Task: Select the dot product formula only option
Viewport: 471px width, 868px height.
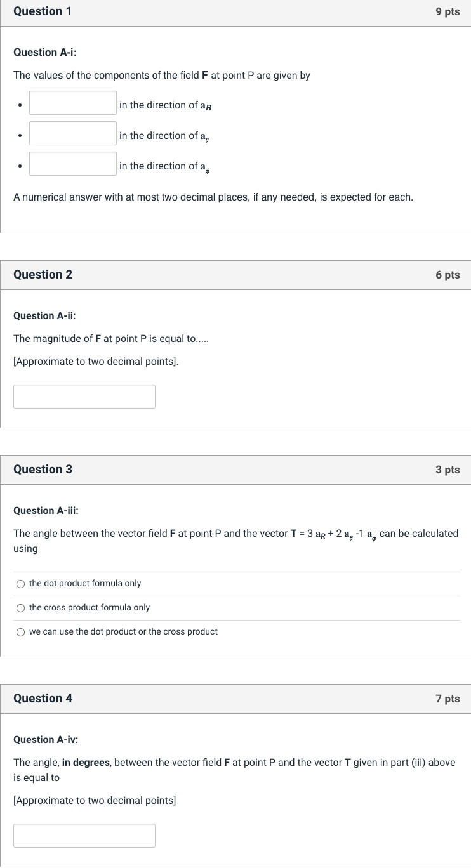Action: pos(20,583)
